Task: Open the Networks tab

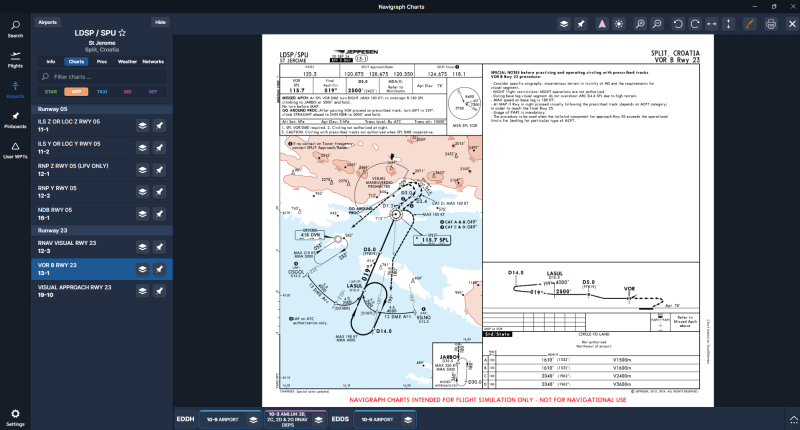Action: pos(153,62)
